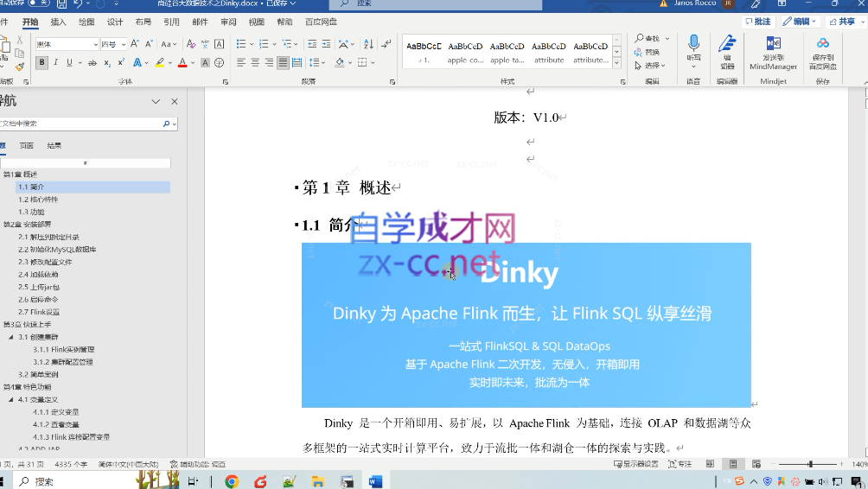
Task: Collapse the 4.1 变量定义 tree node
Action: (x=10, y=399)
